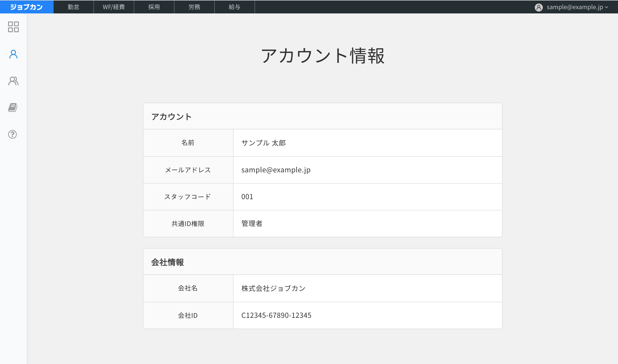
Task: Click the question mark help icon
Action: pos(12,134)
